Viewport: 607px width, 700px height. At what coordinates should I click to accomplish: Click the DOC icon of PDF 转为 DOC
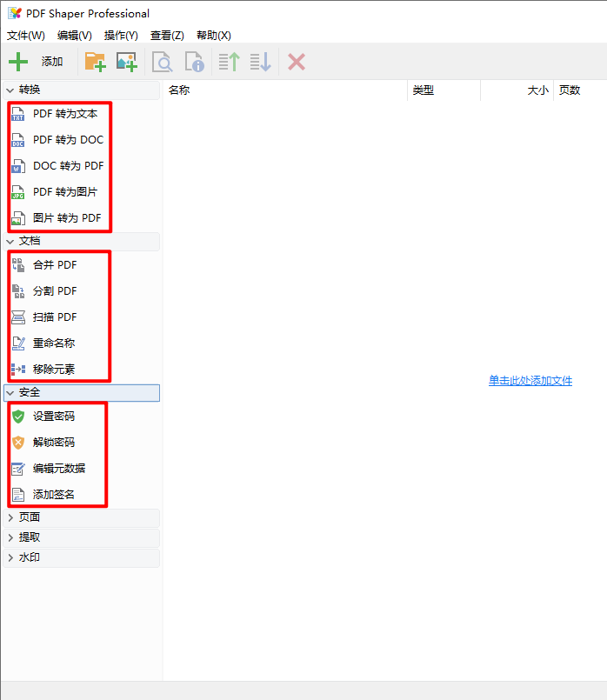18,140
